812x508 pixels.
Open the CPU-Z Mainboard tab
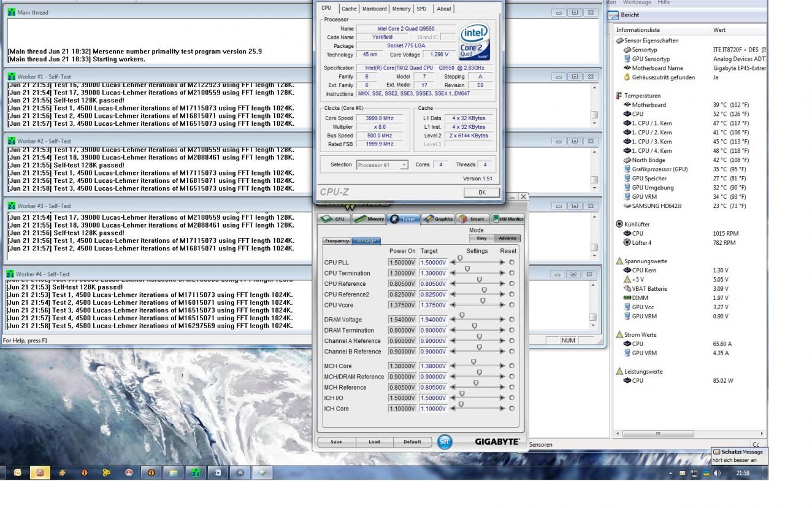pyautogui.click(x=375, y=9)
